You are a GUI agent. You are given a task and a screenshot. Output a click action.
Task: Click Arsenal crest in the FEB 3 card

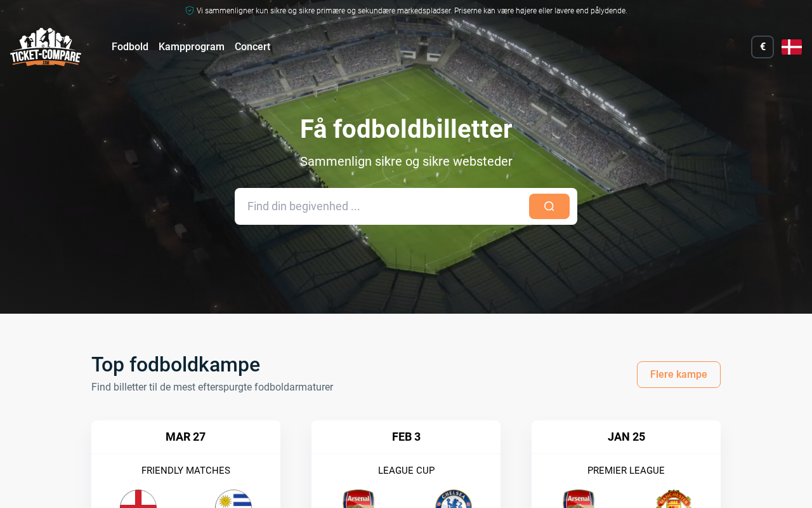358,499
